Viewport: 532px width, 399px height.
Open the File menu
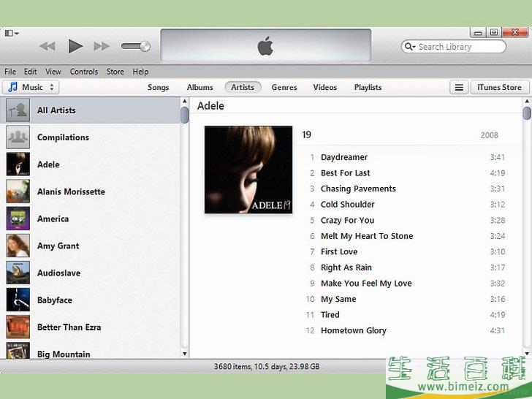pos(10,72)
